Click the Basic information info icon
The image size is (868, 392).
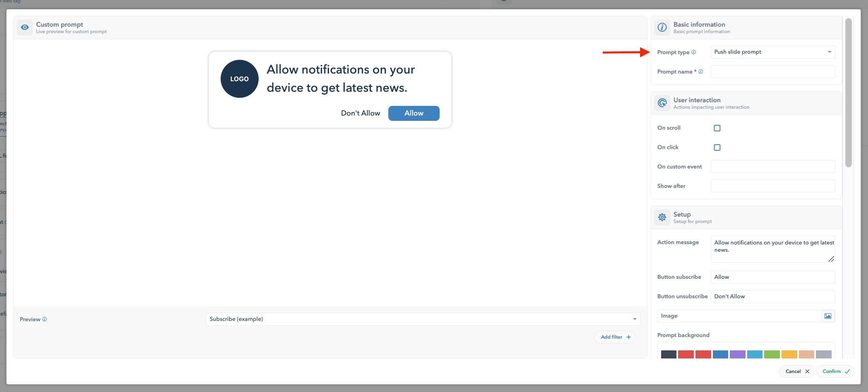tap(662, 27)
